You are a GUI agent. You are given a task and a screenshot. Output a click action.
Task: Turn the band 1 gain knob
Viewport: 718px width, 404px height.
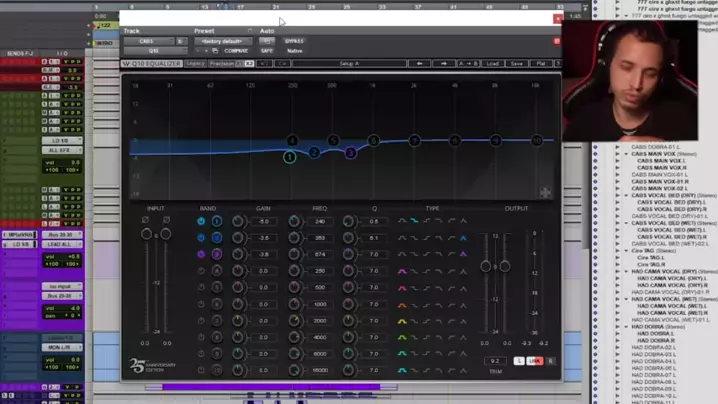click(238, 221)
